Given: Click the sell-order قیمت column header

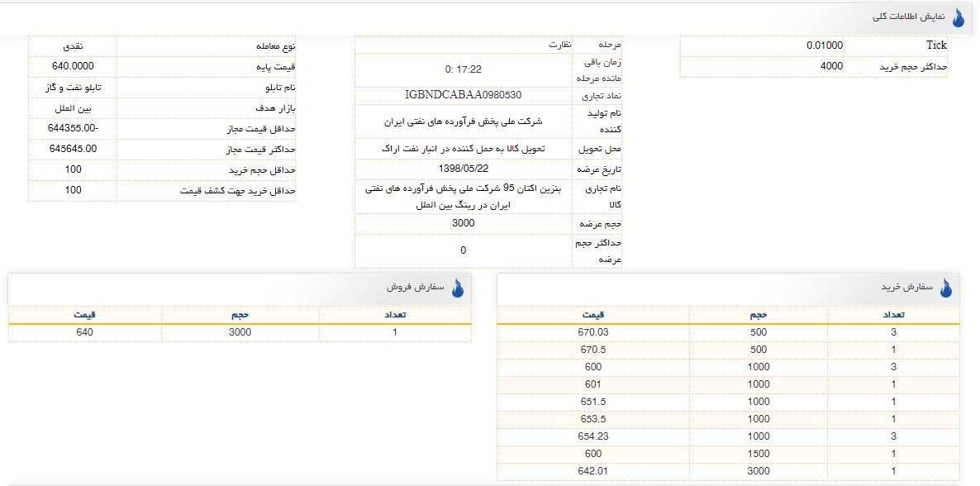Looking at the screenshot, I should pos(84,315).
